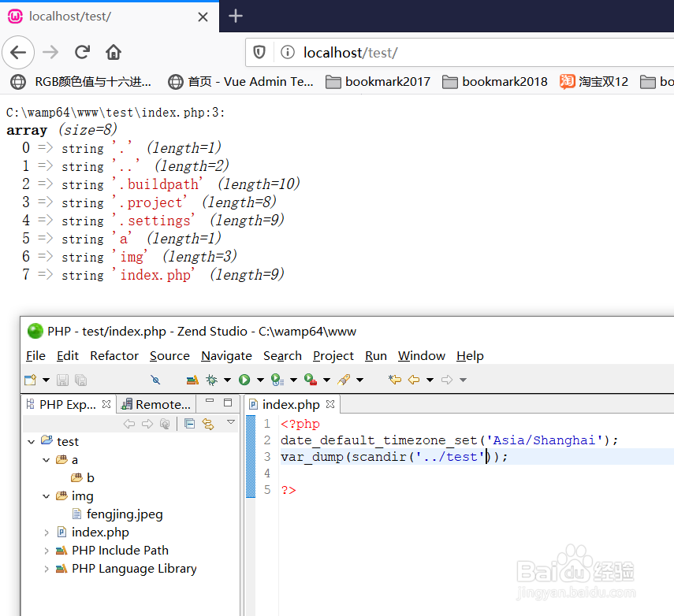Screen dimensions: 674x616
Task: Click the Last Edit Location icon
Action: pyautogui.click(x=395, y=380)
